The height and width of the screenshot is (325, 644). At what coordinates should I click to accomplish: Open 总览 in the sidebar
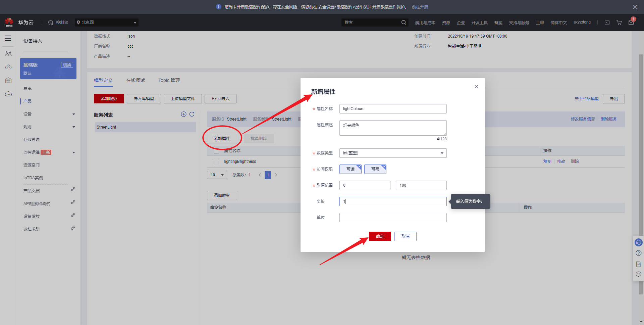point(28,89)
